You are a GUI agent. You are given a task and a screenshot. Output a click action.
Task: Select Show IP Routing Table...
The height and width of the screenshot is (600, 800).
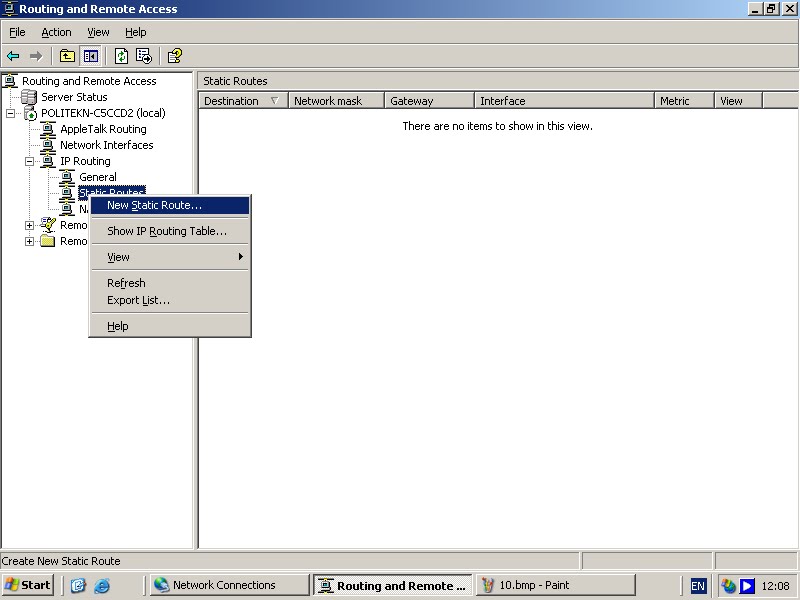(x=170, y=231)
